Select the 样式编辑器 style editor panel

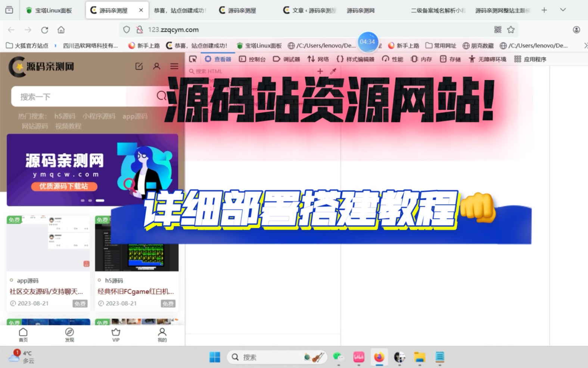355,59
